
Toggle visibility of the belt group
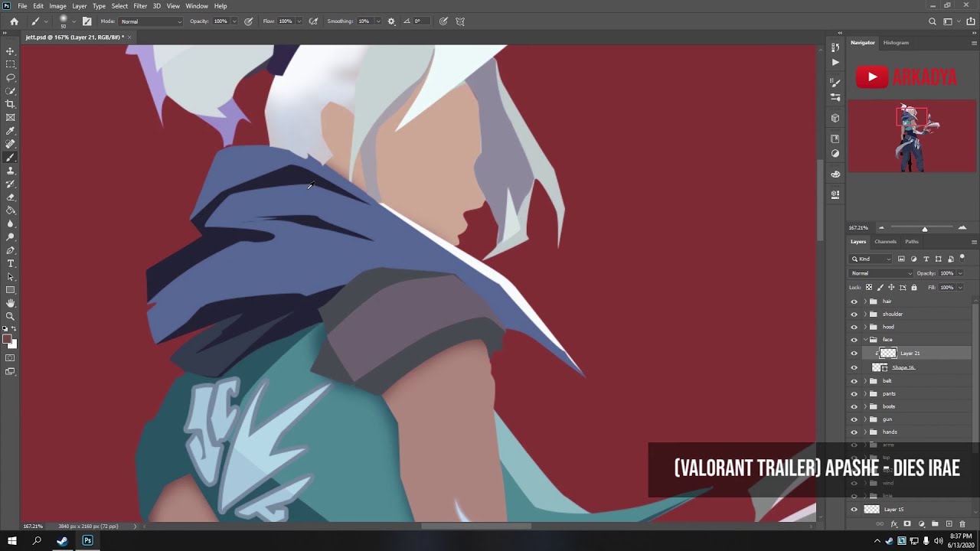[854, 381]
